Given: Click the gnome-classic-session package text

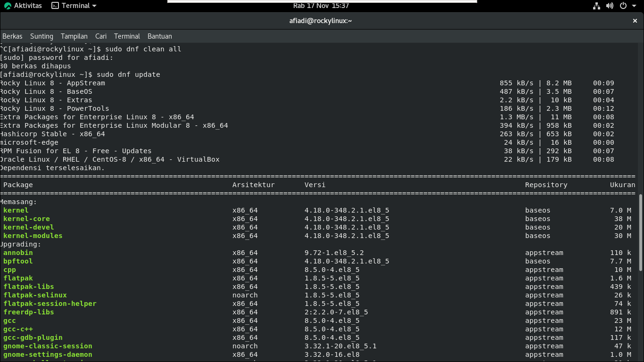Looking at the screenshot, I should point(48,346).
